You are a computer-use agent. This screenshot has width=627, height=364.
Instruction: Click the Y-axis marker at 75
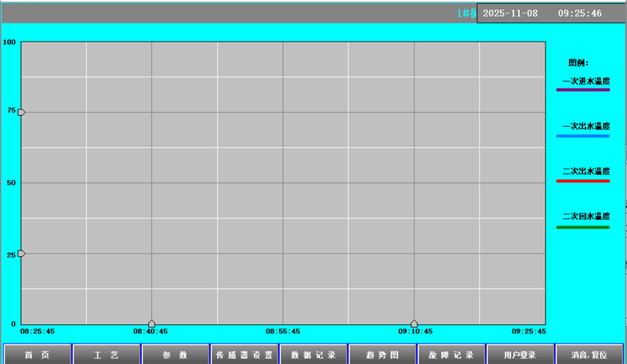(21, 112)
